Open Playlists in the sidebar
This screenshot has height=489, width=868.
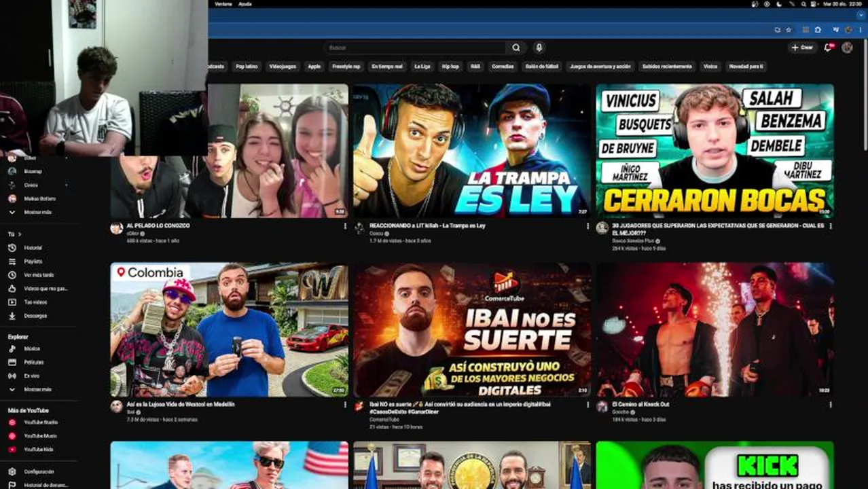click(x=33, y=261)
